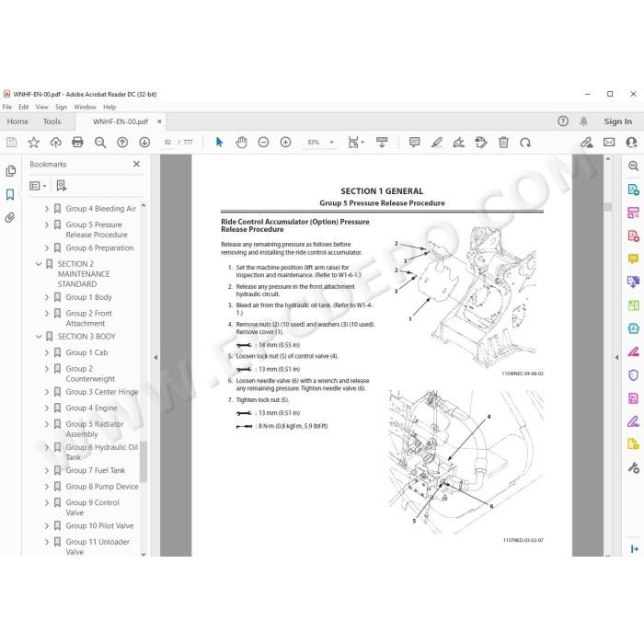Open the File menu
Screen dimensions: 644x644
pyautogui.click(x=7, y=107)
